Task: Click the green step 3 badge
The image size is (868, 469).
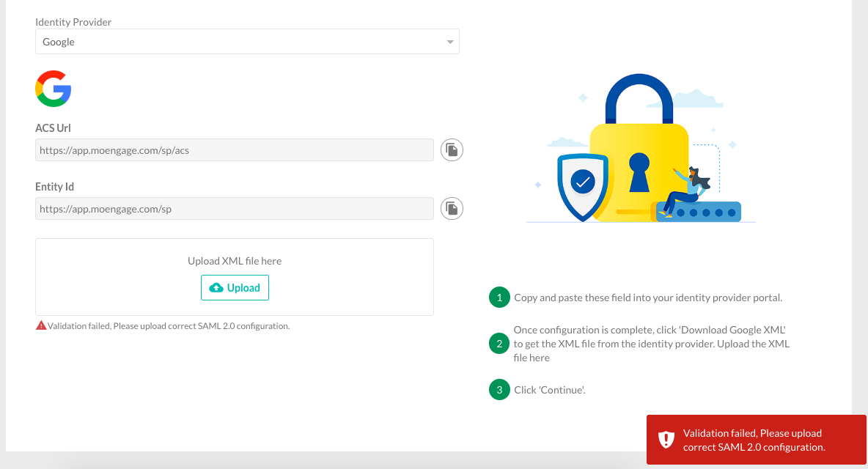Action: point(499,390)
